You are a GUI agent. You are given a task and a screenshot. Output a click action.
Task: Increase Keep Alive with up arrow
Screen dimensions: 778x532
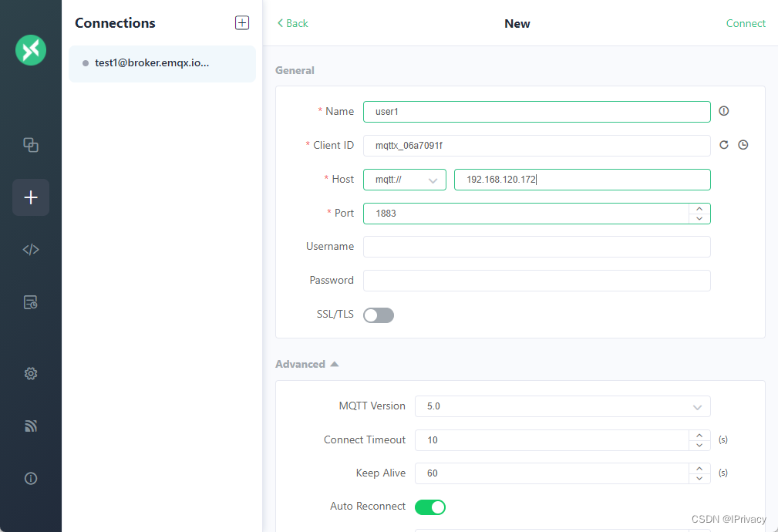pyautogui.click(x=699, y=469)
